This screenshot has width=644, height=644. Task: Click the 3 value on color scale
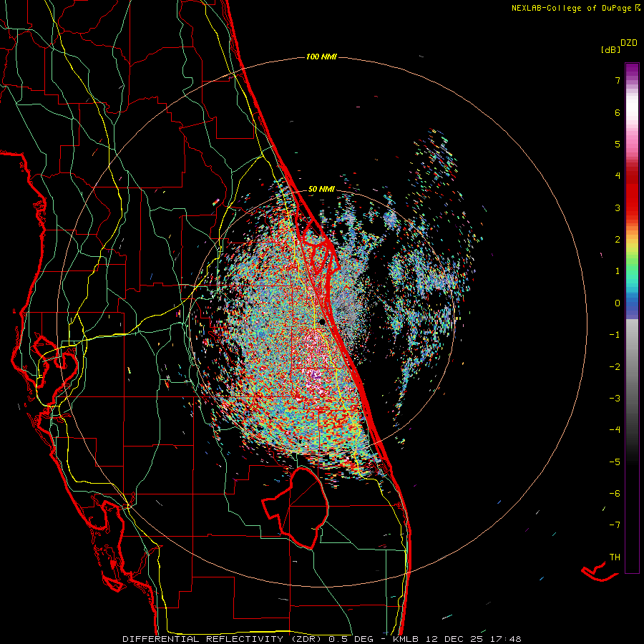click(618, 208)
